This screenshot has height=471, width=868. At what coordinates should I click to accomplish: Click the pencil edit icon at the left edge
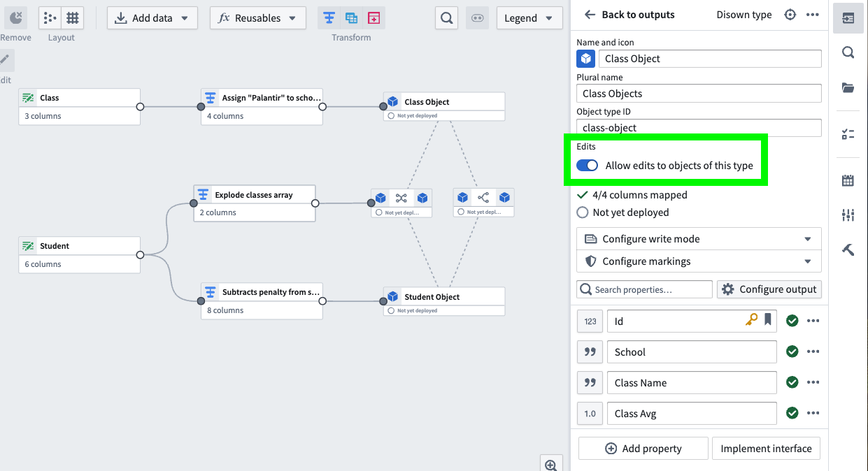(6, 59)
